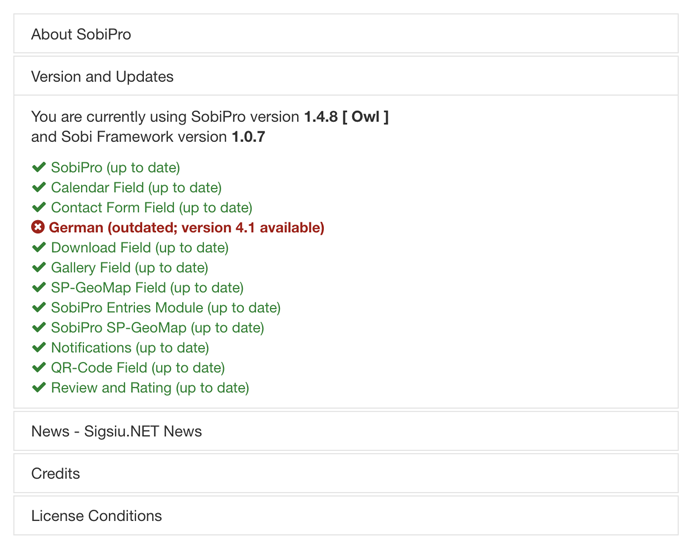Viewport: 691px width, 546px height.
Task: Click the checkmark icon next to SP-GeoMap Field
Action: coord(39,288)
